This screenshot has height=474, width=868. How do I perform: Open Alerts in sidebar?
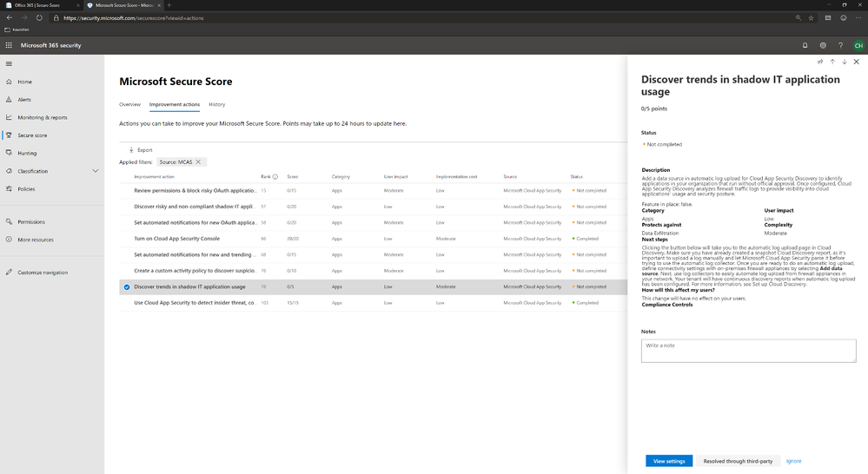point(24,100)
